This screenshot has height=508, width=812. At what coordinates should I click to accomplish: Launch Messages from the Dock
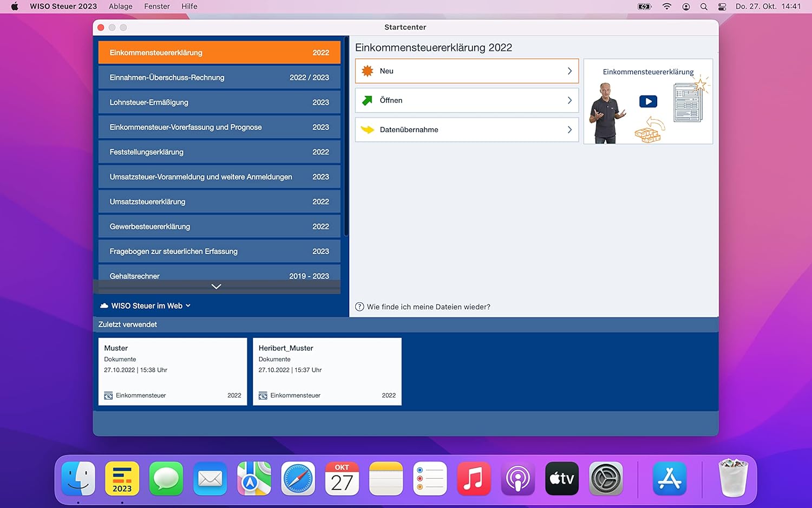tap(166, 479)
